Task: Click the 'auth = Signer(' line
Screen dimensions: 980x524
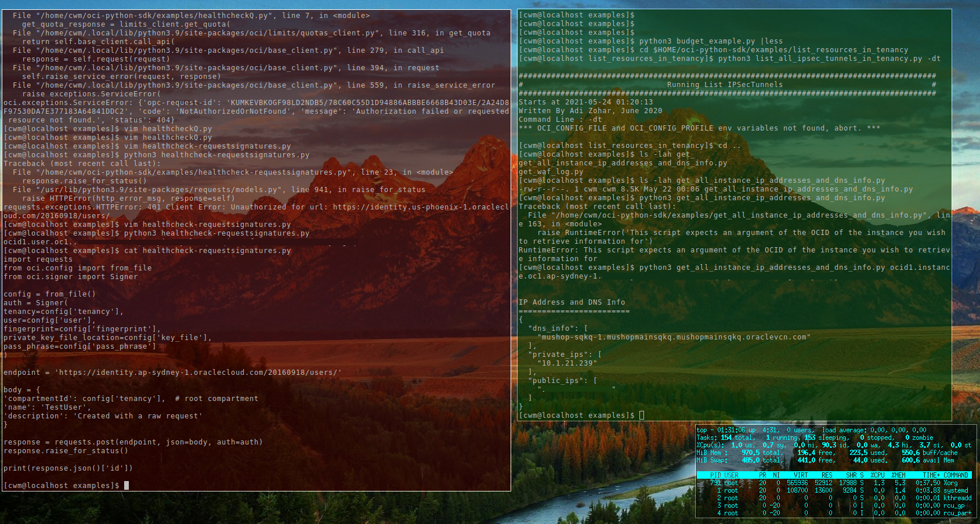Action: pyautogui.click(x=35, y=303)
